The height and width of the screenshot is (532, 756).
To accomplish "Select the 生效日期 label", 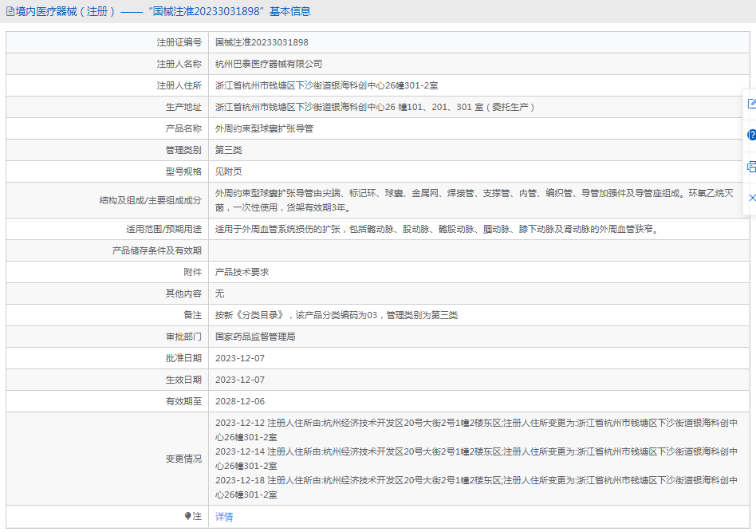I will click(x=183, y=380).
